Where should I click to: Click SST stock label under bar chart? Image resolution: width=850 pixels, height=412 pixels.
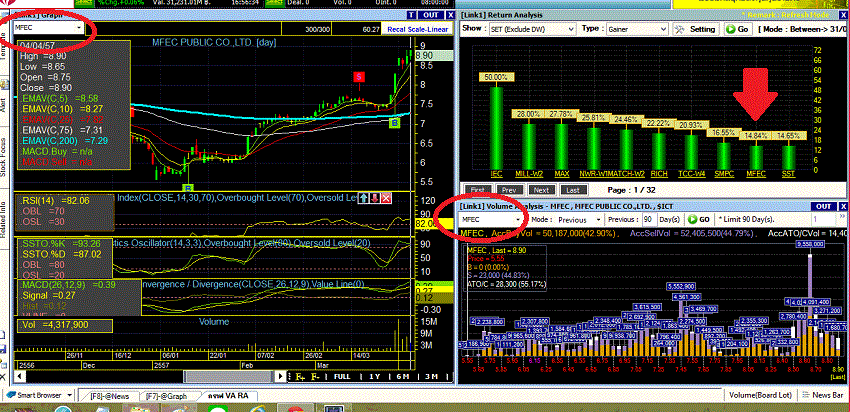click(789, 174)
